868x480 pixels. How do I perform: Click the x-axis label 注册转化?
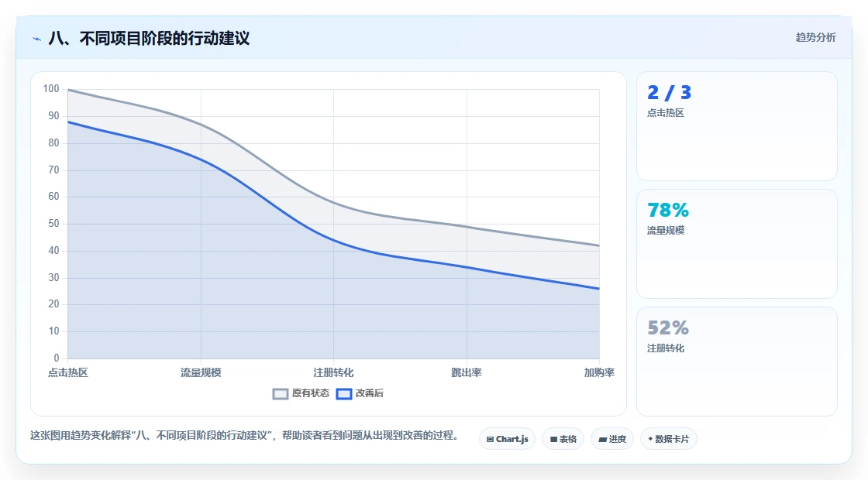(333, 372)
